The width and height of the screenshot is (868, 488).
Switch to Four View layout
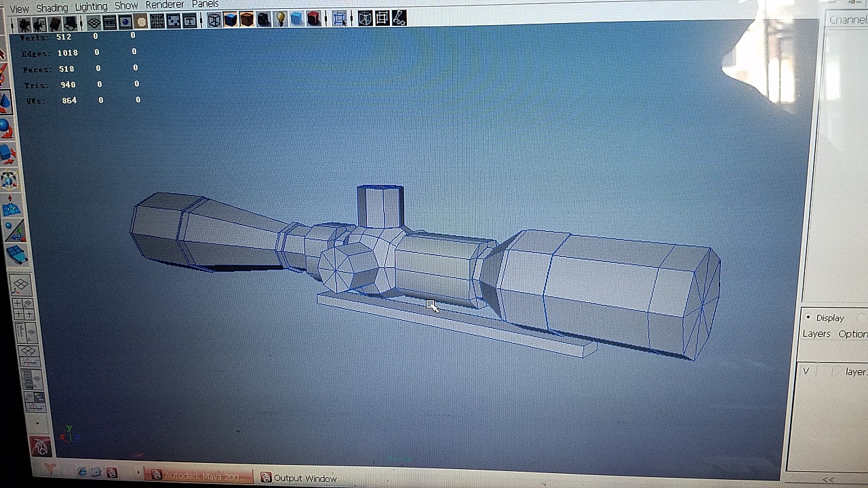pyautogui.click(x=23, y=308)
